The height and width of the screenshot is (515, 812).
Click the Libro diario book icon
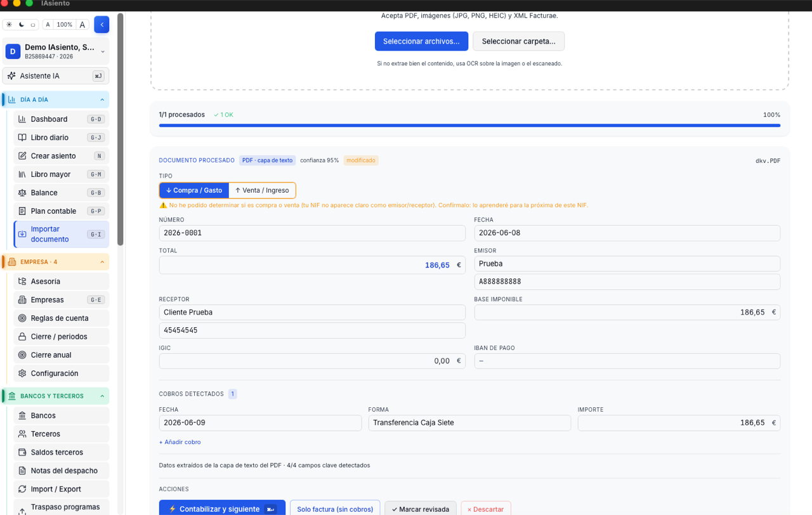point(22,138)
